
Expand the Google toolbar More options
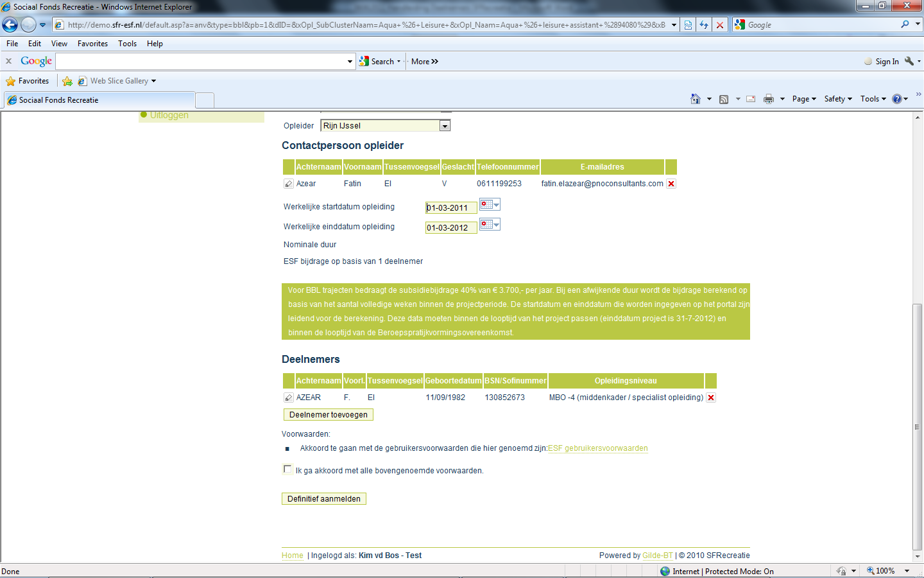[x=425, y=62]
